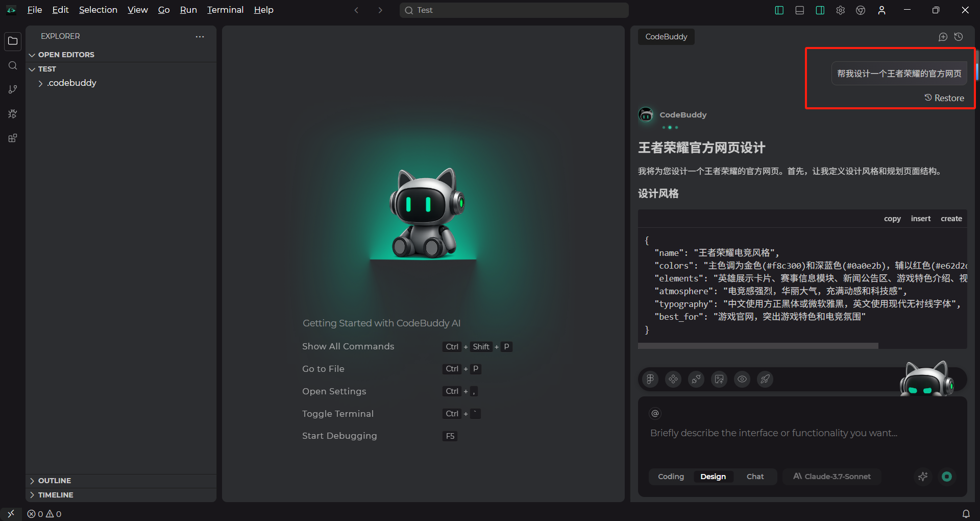Click the eye preview icon
The width and height of the screenshot is (980, 521).
[742, 379]
